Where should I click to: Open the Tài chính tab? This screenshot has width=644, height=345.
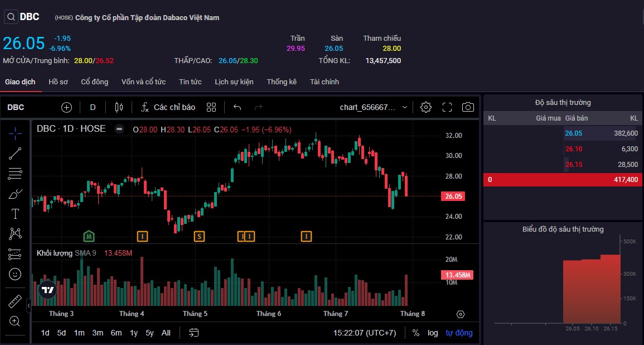tap(325, 82)
